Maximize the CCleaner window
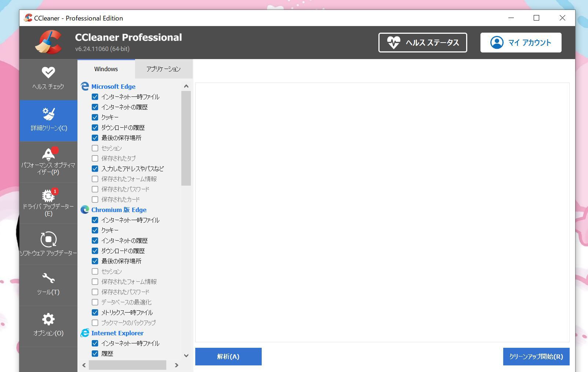Image resolution: width=588 pixels, height=372 pixels. (x=536, y=18)
